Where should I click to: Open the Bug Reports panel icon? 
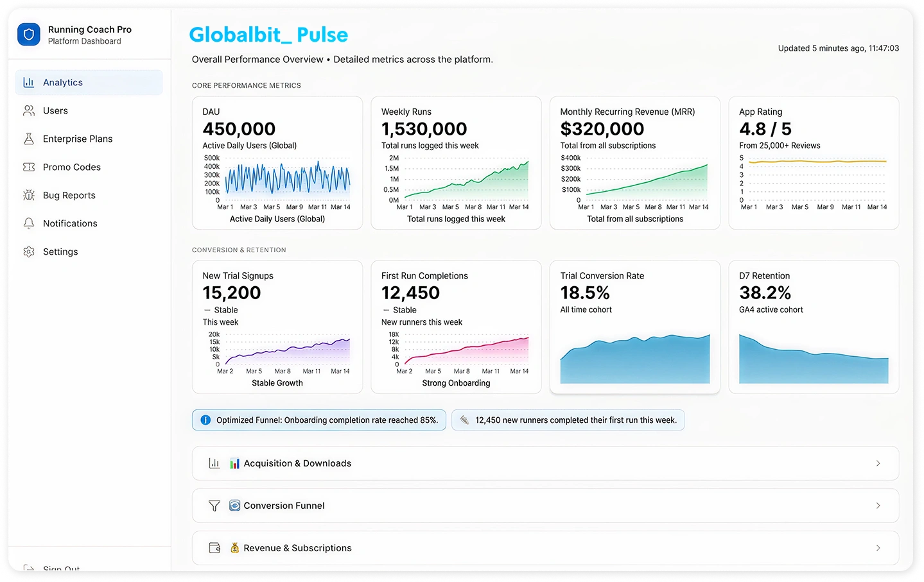29,195
